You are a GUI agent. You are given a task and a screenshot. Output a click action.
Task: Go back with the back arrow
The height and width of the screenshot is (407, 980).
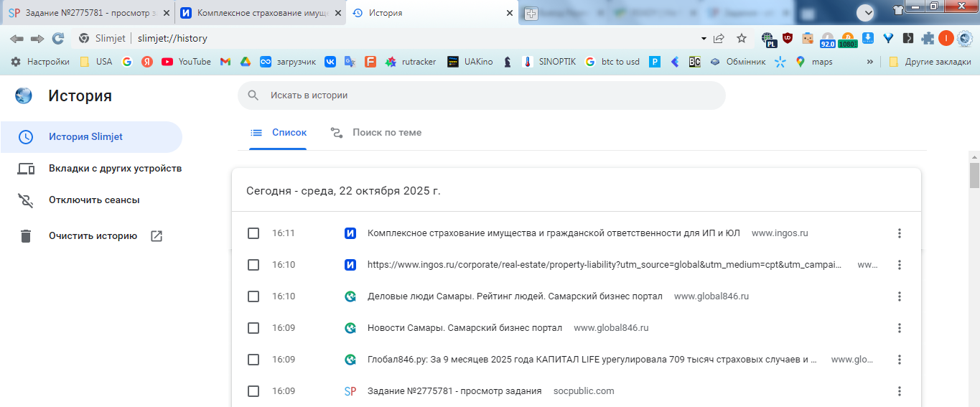(x=17, y=38)
